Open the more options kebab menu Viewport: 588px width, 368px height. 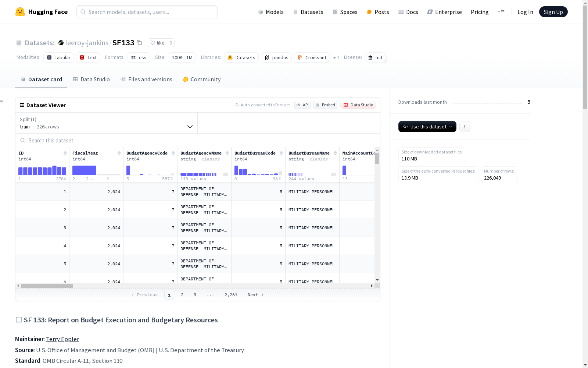465,127
